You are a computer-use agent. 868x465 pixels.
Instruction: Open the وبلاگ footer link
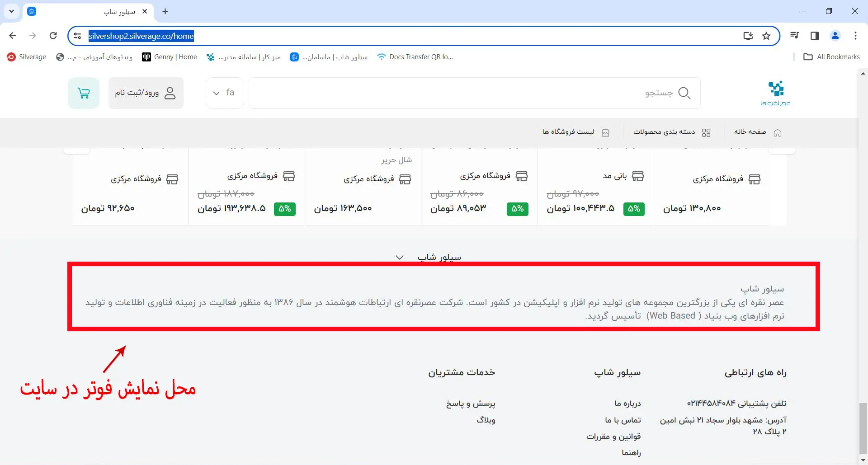(486, 420)
